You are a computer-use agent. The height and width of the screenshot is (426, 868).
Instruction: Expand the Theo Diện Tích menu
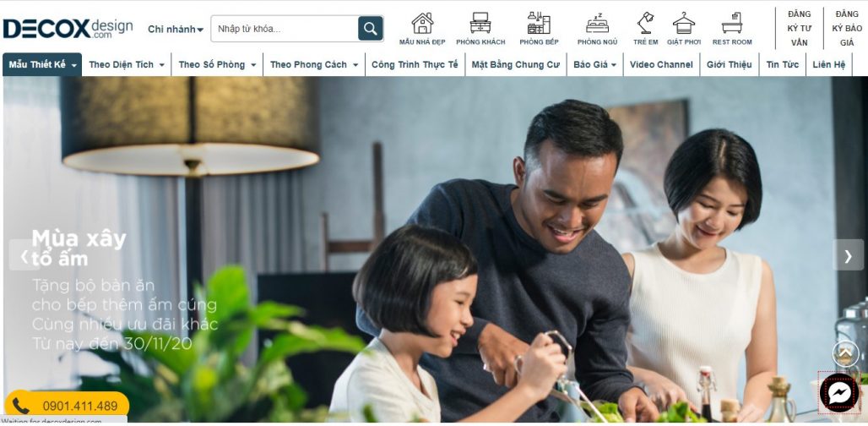click(x=127, y=65)
